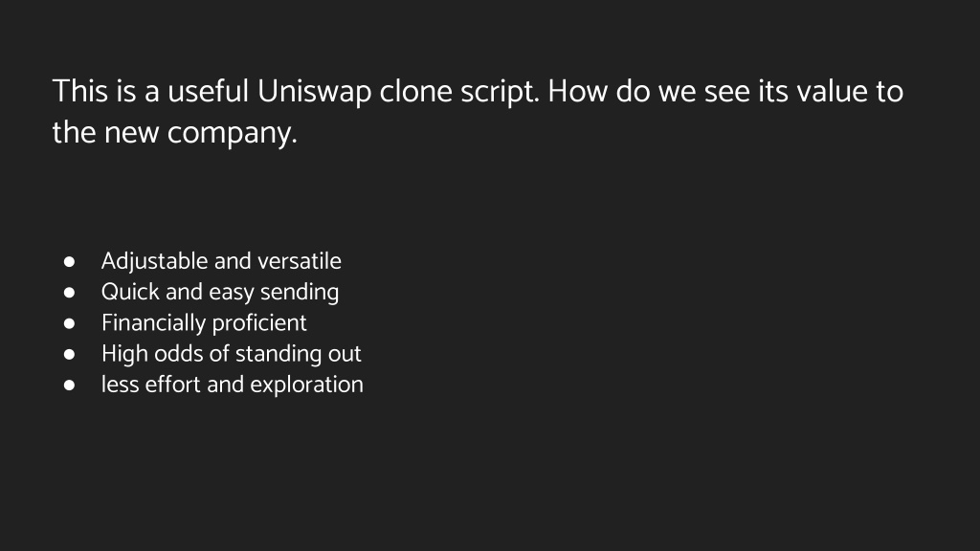Click the bullet dot beside less effort and exploration
This screenshot has height=551, width=980.
pyautogui.click(x=69, y=385)
